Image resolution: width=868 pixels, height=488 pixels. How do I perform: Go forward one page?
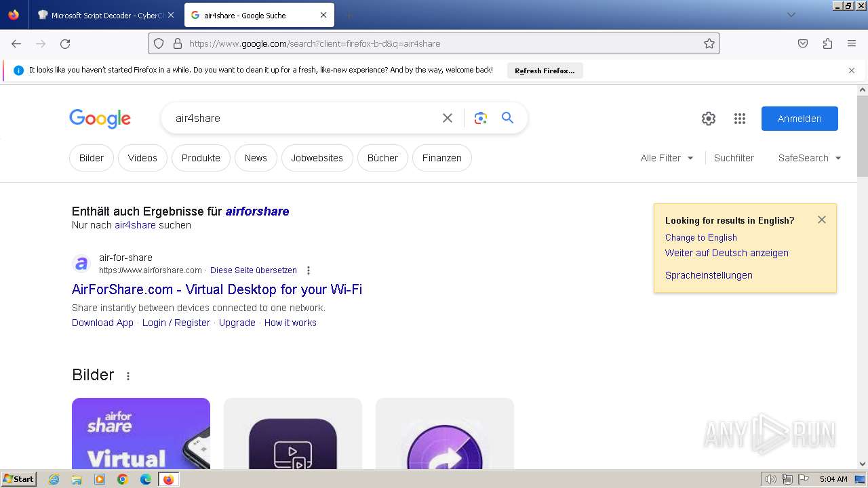pos(41,43)
